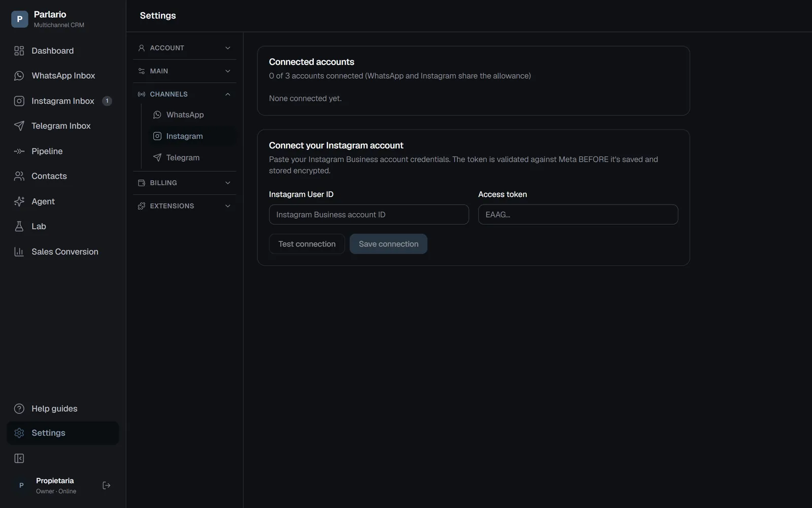Focus the Access token field
Image resolution: width=812 pixels, height=508 pixels.
578,214
